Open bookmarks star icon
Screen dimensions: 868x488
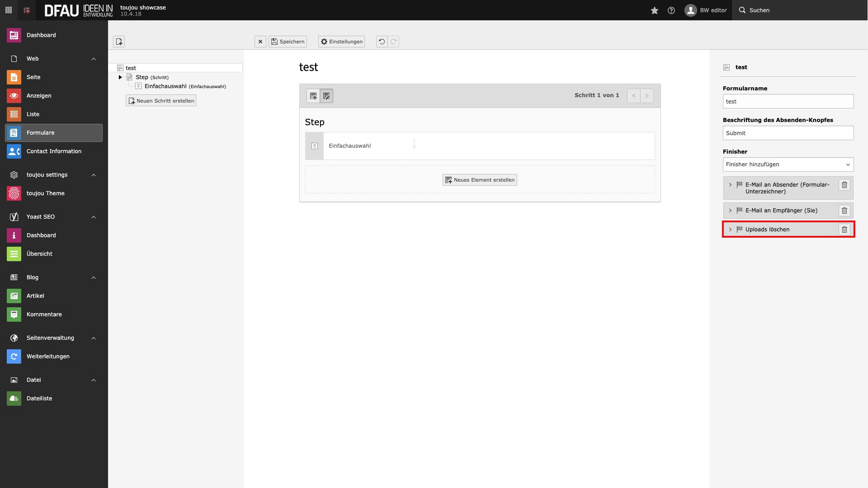pos(654,10)
